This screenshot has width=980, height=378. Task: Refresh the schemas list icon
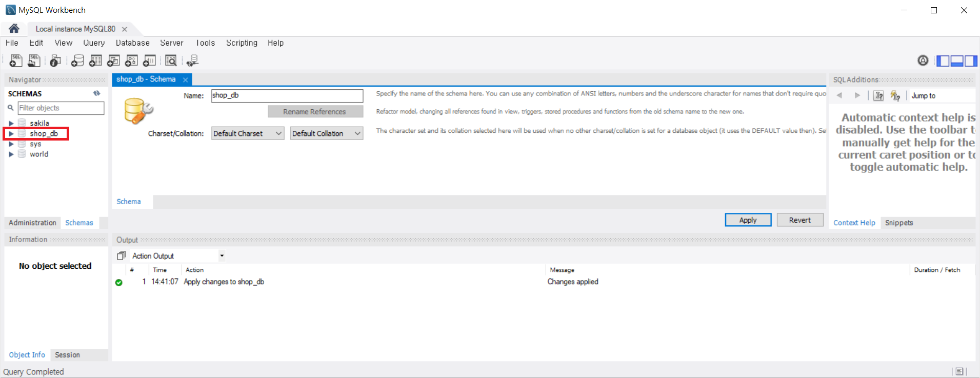(96, 93)
